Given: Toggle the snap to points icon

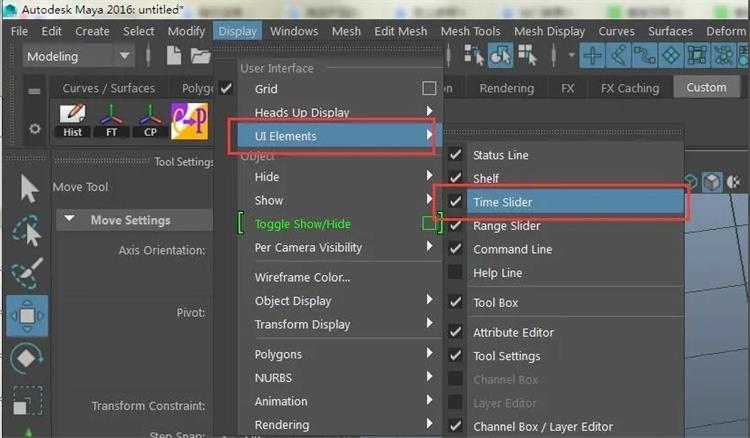Looking at the screenshot, I should pyautogui.click(x=644, y=55).
